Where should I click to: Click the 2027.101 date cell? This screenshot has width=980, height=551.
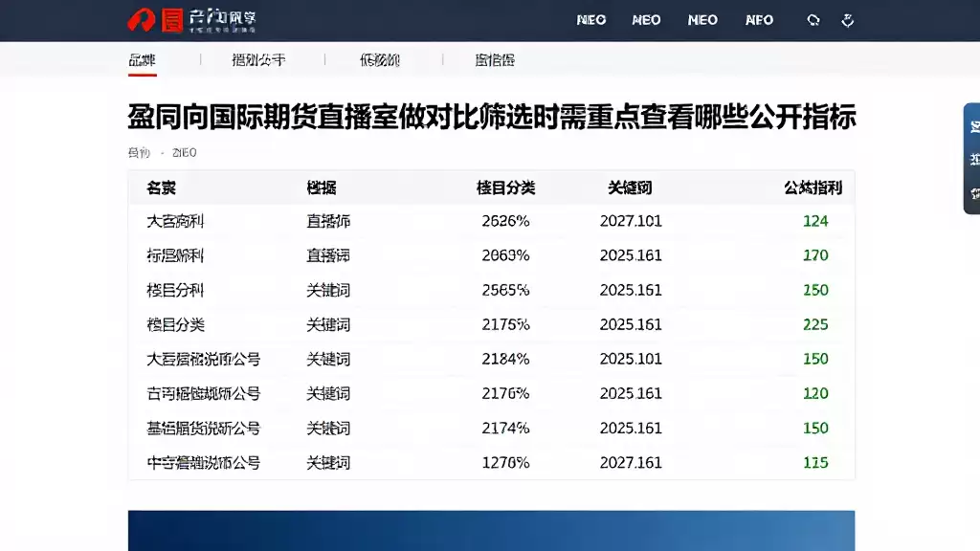pyautogui.click(x=631, y=221)
